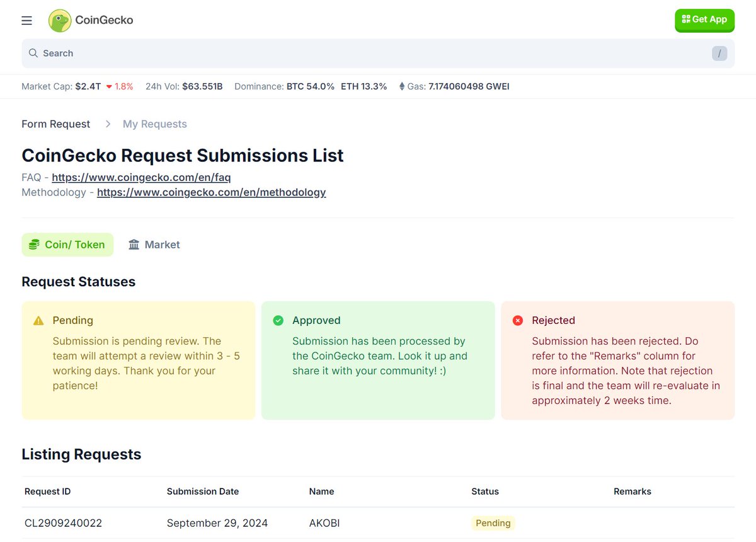The height and width of the screenshot is (542, 756).
Task: Click the Submission Date column header
Action: click(203, 492)
